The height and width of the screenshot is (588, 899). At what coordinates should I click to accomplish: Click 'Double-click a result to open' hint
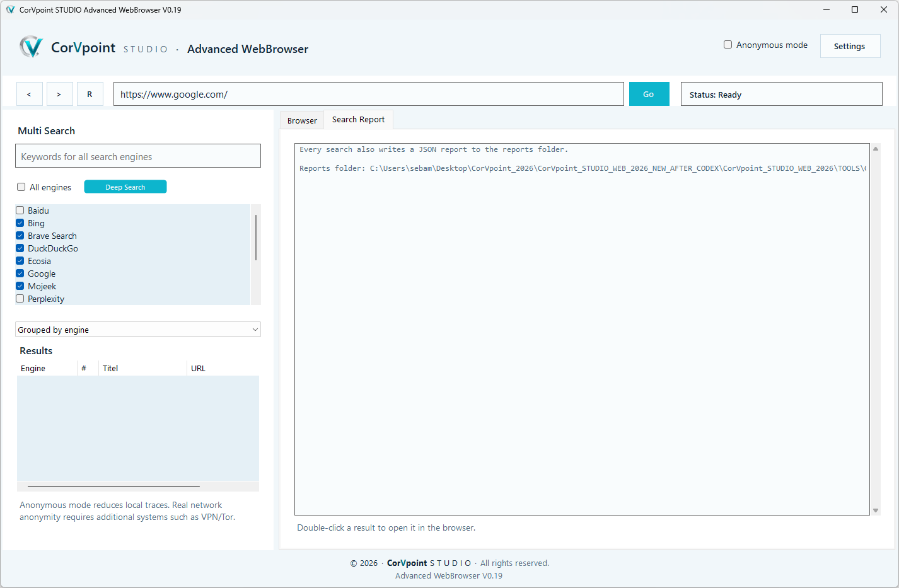[386, 527]
